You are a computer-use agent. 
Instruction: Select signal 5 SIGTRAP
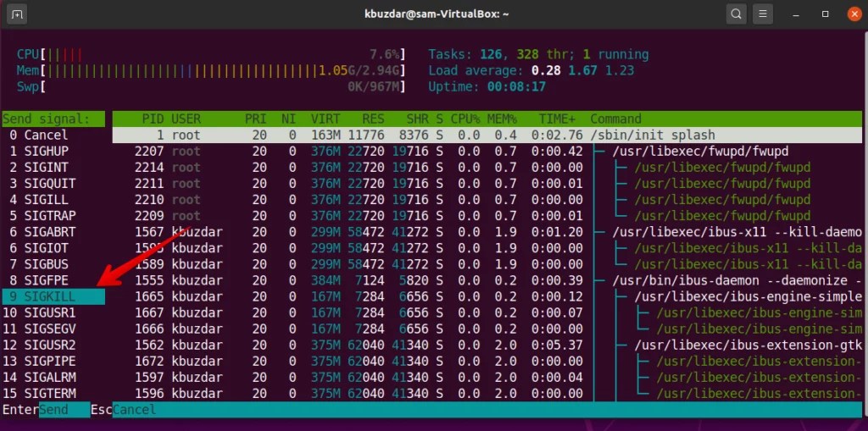point(53,216)
